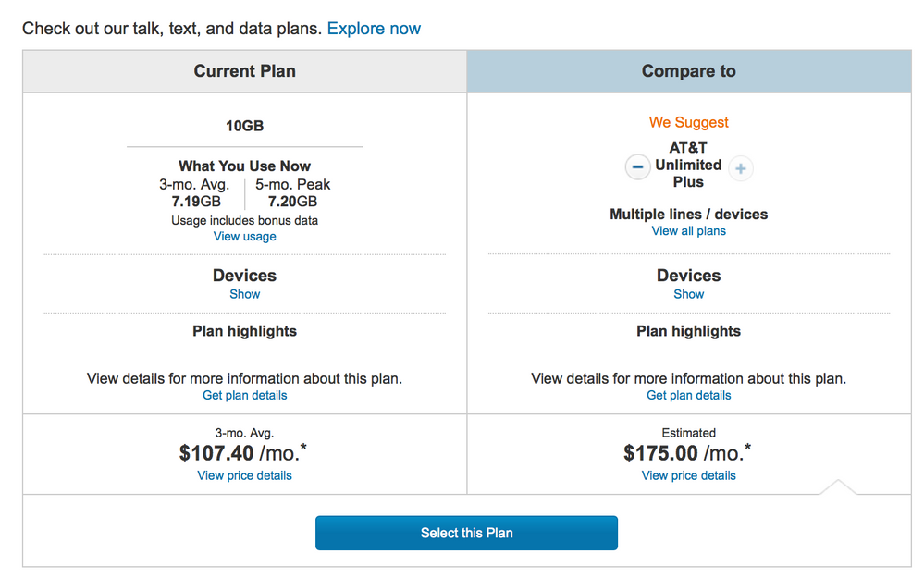Show devices for the suggested plan

point(689,294)
